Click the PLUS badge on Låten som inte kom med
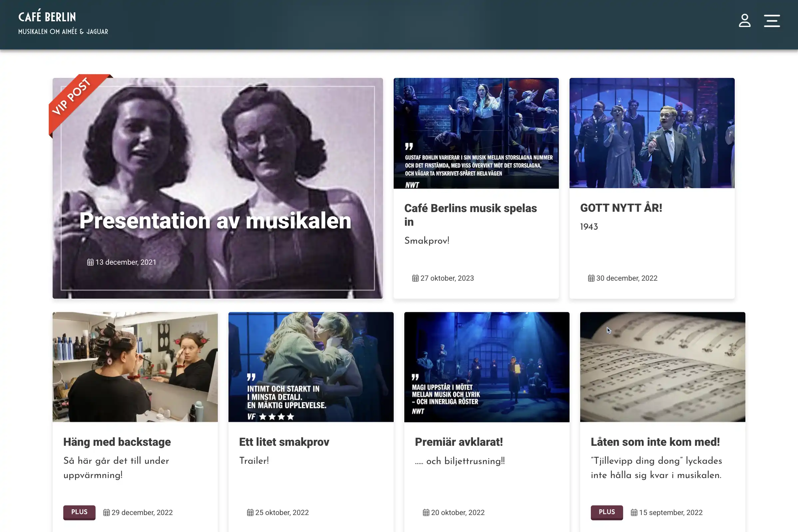 (606, 512)
